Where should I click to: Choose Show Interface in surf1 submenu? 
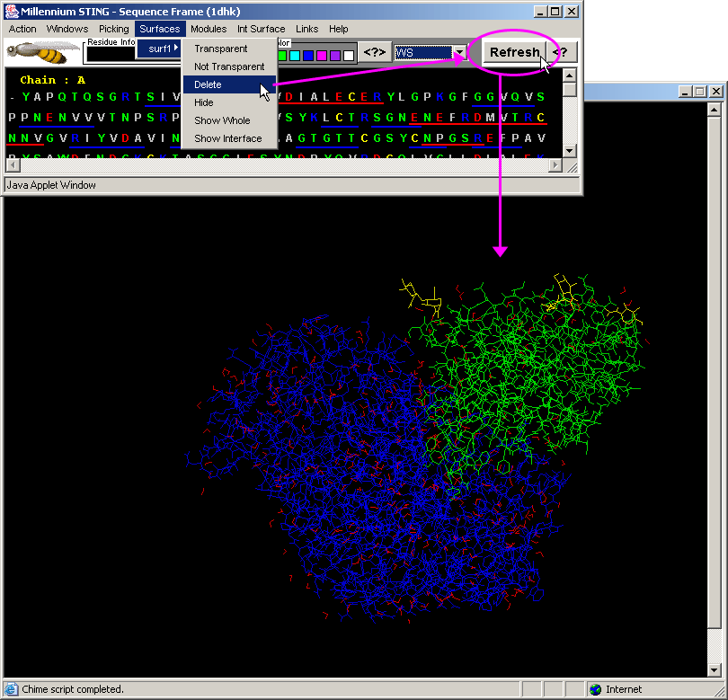pyautogui.click(x=229, y=138)
